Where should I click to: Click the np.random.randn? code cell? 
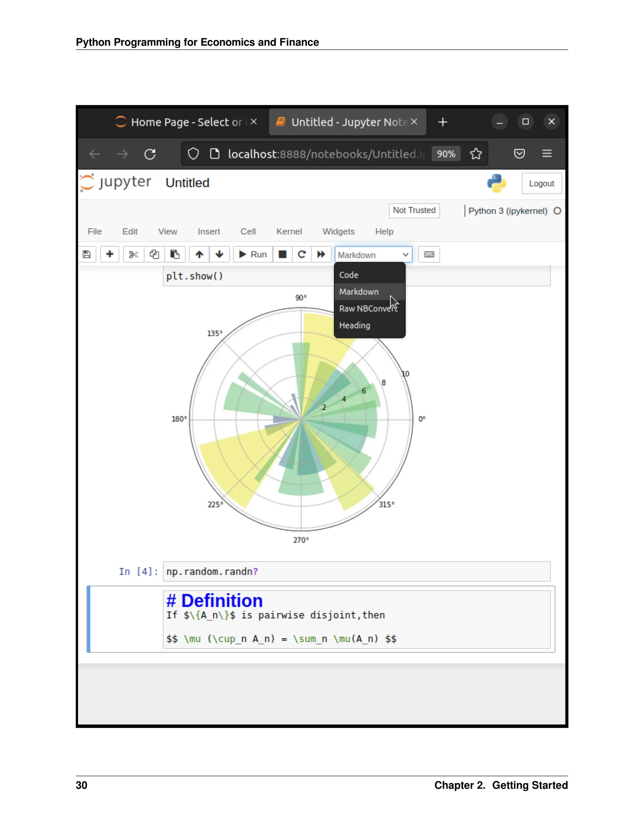pos(356,571)
